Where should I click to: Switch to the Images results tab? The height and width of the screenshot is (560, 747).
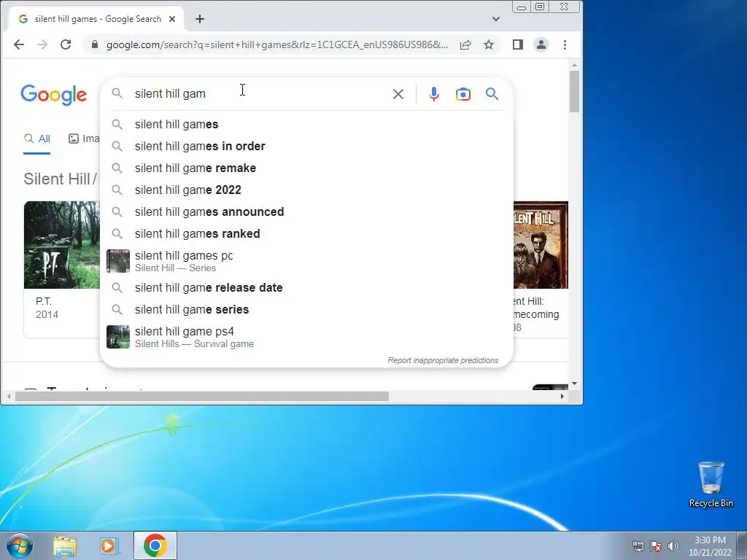(x=85, y=139)
